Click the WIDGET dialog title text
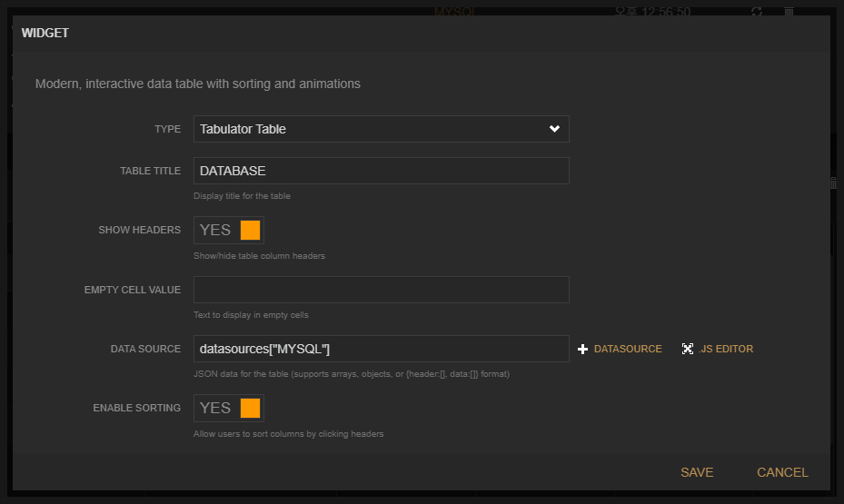844x504 pixels. (45, 33)
